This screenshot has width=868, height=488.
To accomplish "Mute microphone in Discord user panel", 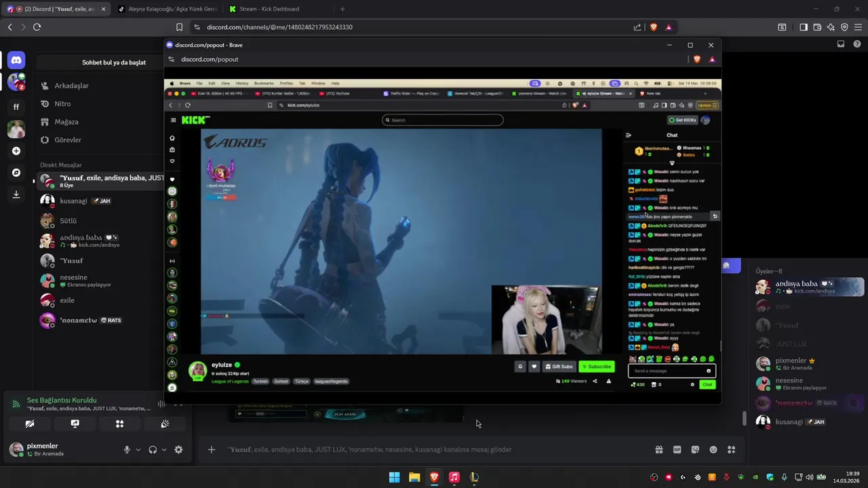I will (126, 449).
